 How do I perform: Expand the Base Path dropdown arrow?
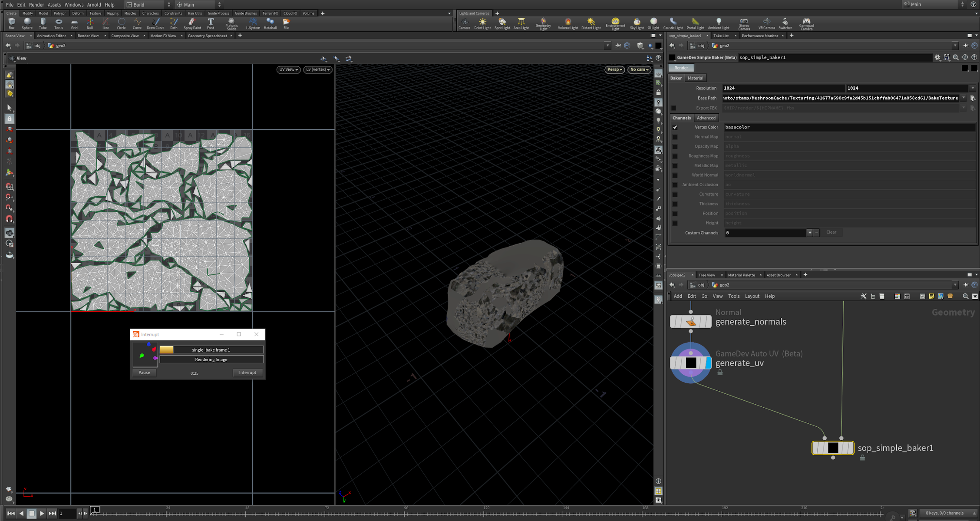[964, 98]
